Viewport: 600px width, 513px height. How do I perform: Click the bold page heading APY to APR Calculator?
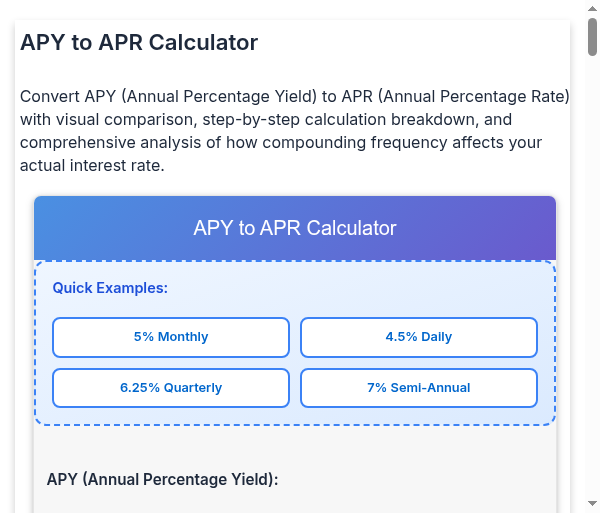click(x=139, y=43)
